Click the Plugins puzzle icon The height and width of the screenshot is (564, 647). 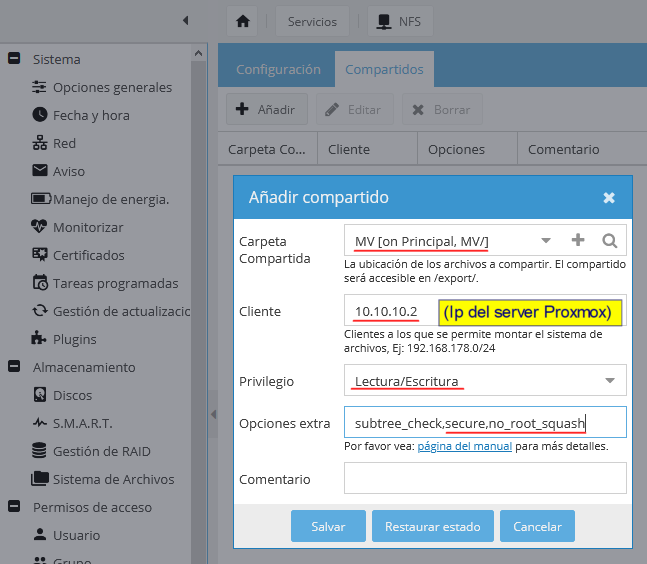point(39,338)
